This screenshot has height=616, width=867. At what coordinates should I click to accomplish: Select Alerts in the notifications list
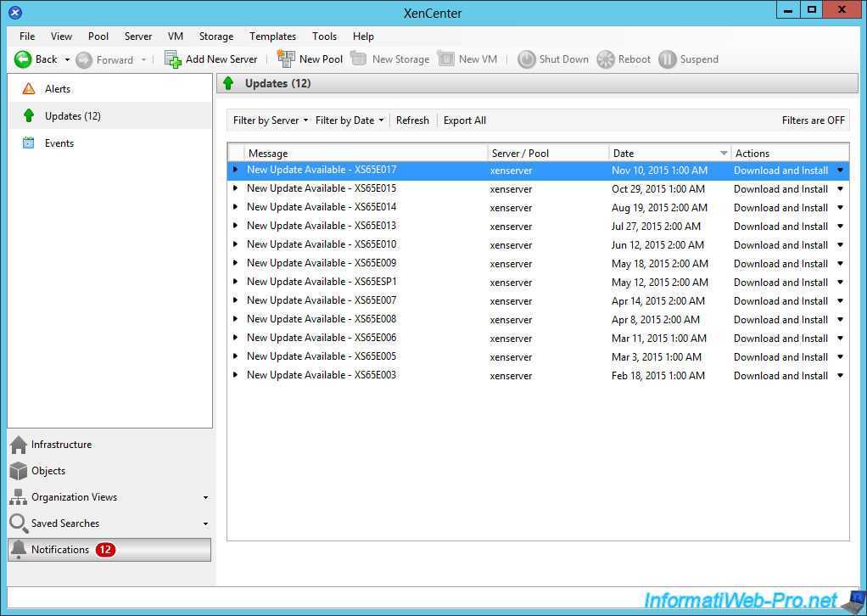[109, 88]
